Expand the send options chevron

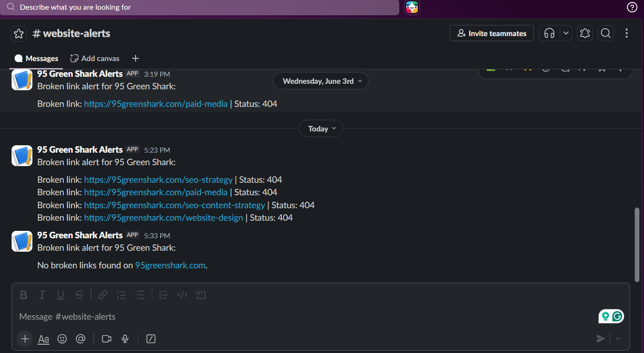[618, 339]
